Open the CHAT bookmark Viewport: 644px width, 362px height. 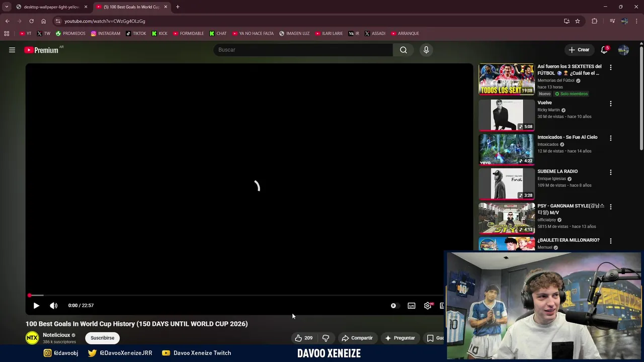click(218, 34)
